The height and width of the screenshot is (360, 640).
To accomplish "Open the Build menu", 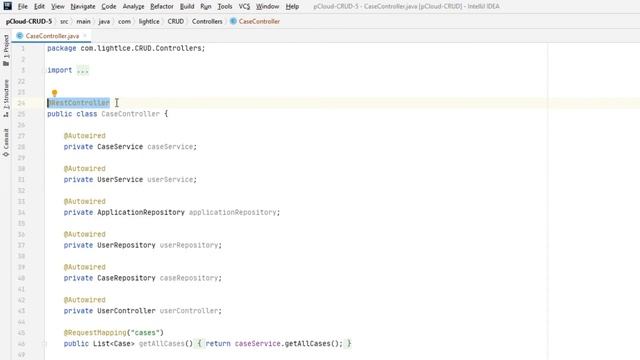I will (187, 7).
